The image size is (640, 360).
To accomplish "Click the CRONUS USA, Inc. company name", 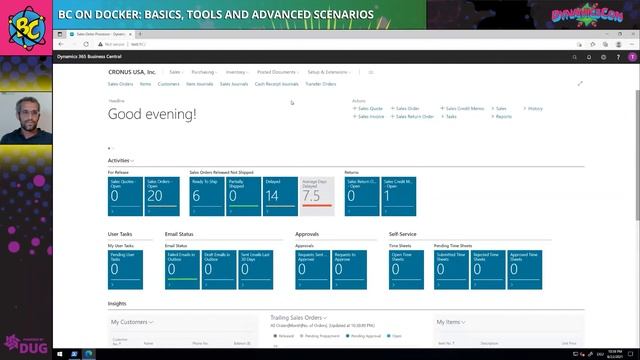I will coord(132,72).
